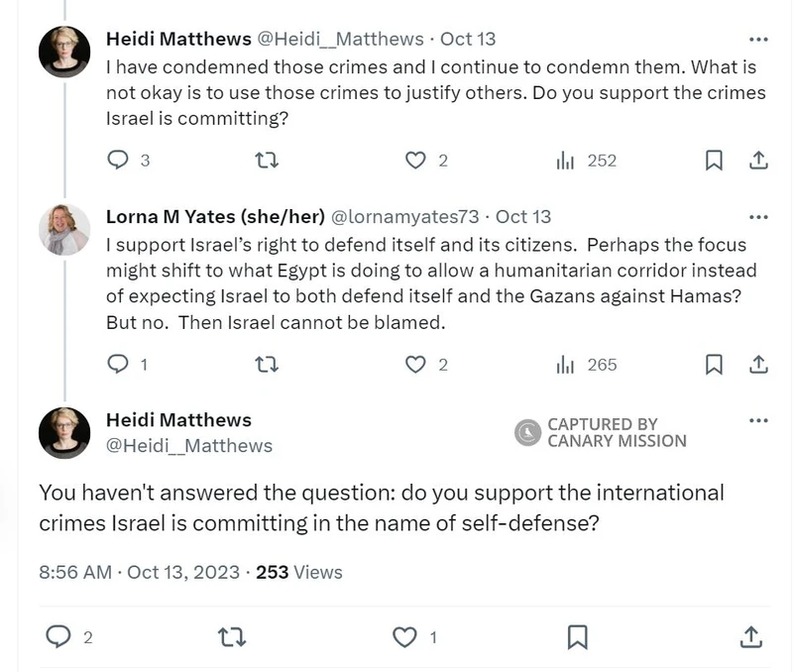Image resolution: width=793 pixels, height=672 pixels.
Task: Retweet the bottom tweet
Action: [x=232, y=635]
